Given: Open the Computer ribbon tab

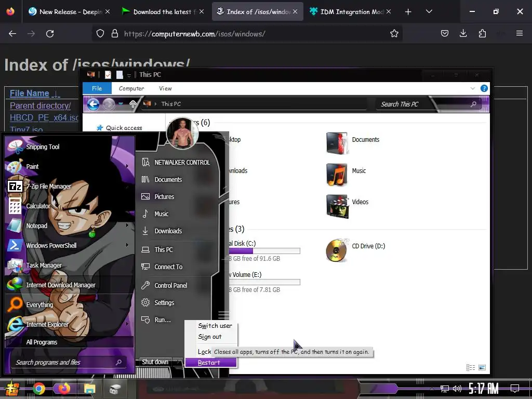Looking at the screenshot, I should (131, 88).
